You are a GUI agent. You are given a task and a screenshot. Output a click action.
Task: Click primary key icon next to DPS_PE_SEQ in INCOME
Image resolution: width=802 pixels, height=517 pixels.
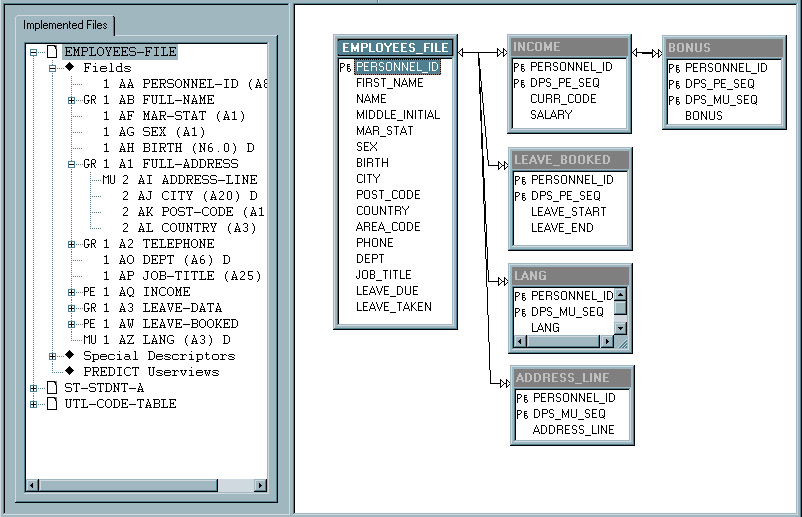(x=519, y=83)
